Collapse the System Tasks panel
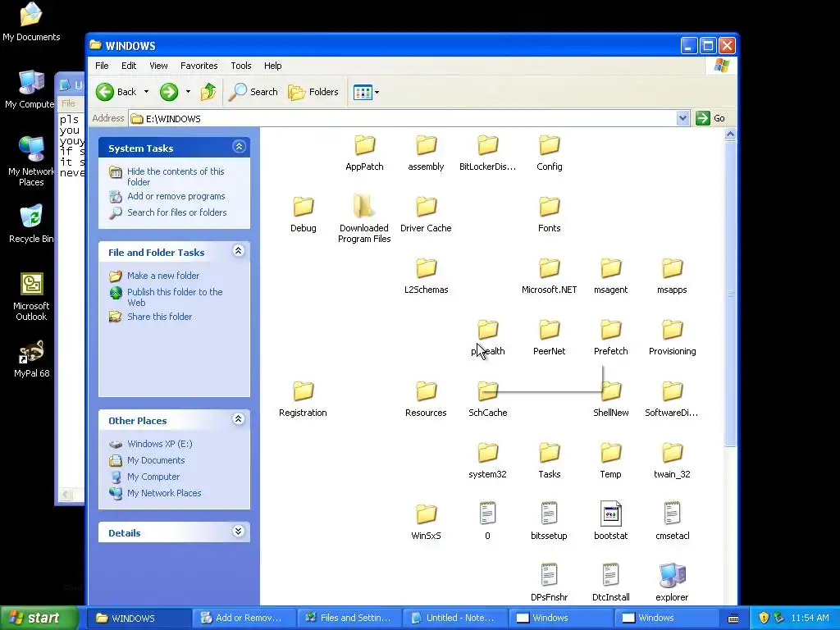This screenshot has width=840, height=630. [239, 146]
